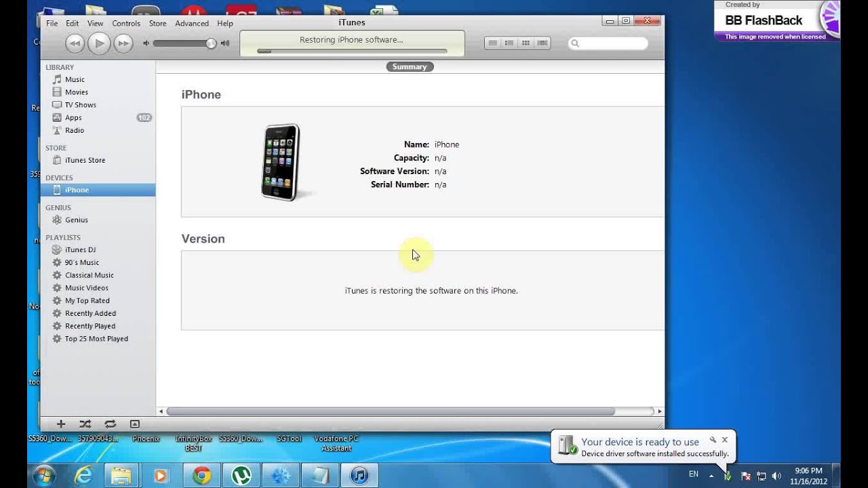Select the Summary tab

point(410,66)
